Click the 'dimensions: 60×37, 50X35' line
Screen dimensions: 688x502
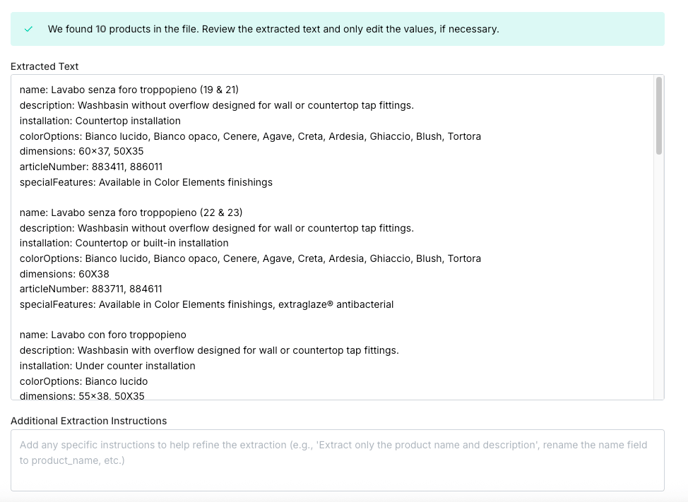click(82, 151)
